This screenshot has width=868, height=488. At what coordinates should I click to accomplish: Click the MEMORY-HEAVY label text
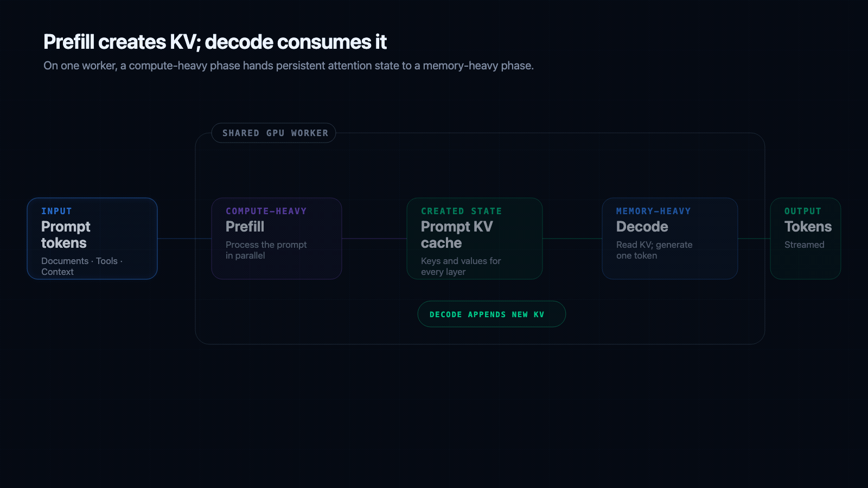click(x=654, y=211)
